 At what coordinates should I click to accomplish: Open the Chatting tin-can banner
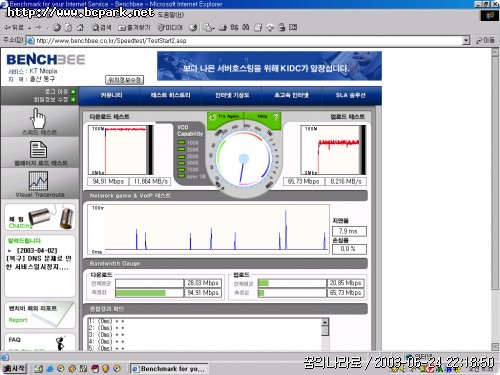pos(40,217)
